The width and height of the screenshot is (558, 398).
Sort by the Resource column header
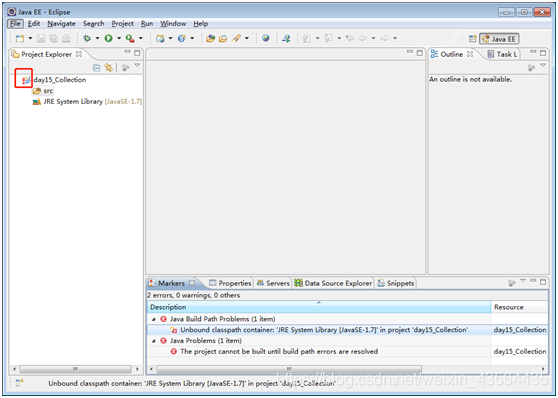click(x=520, y=307)
